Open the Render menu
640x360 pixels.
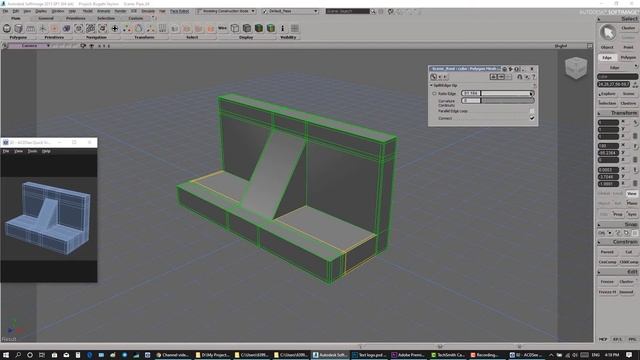coord(120,11)
